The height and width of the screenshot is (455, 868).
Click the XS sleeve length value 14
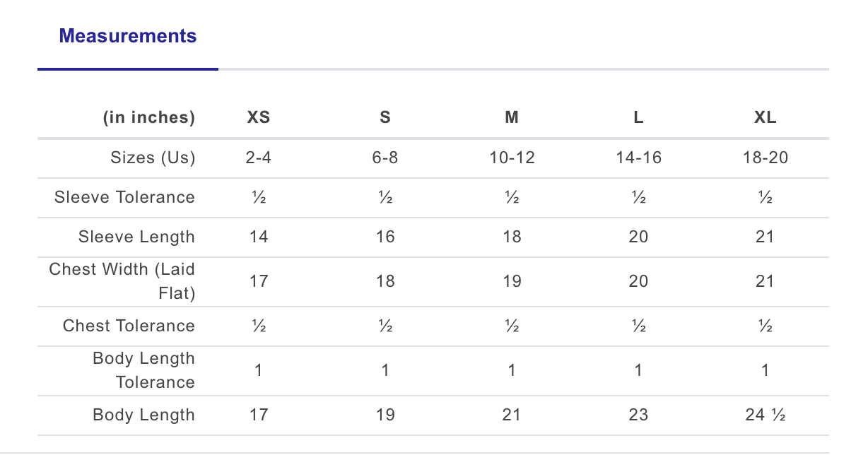(259, 237)
